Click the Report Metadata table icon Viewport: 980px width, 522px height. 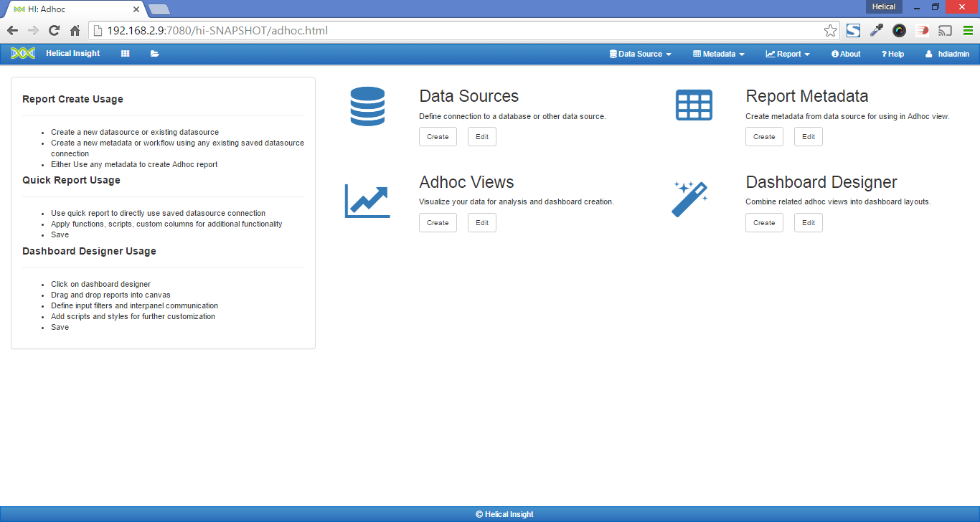tap(694, 105)
